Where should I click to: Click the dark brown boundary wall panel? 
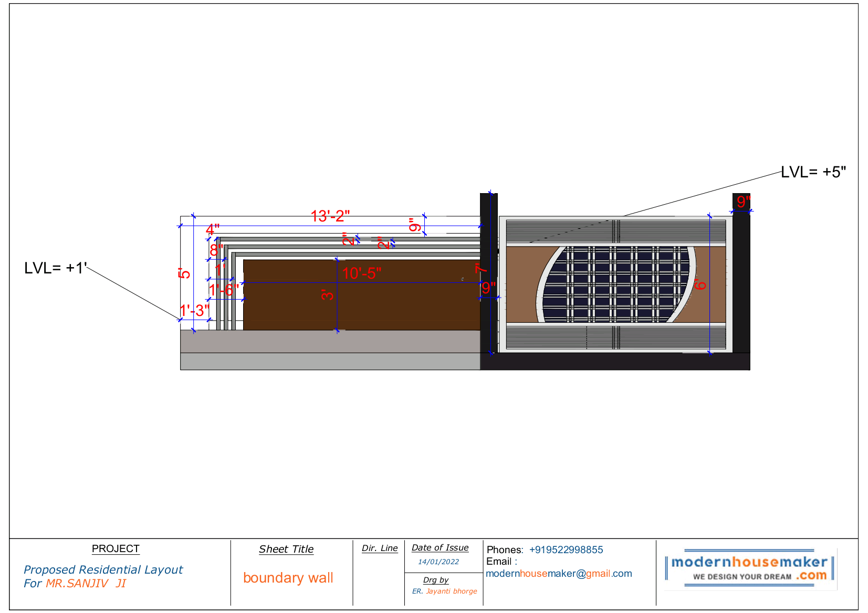pos(362,294)
